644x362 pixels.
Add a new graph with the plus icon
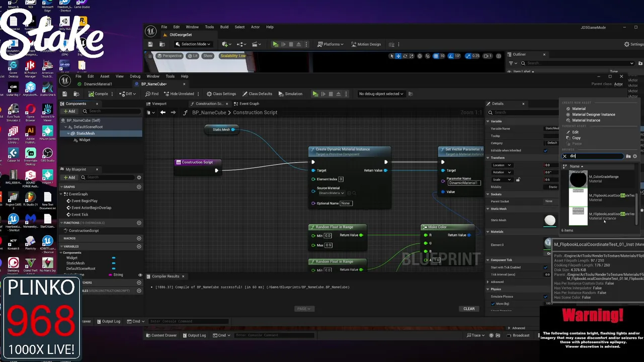coord(139,187)
